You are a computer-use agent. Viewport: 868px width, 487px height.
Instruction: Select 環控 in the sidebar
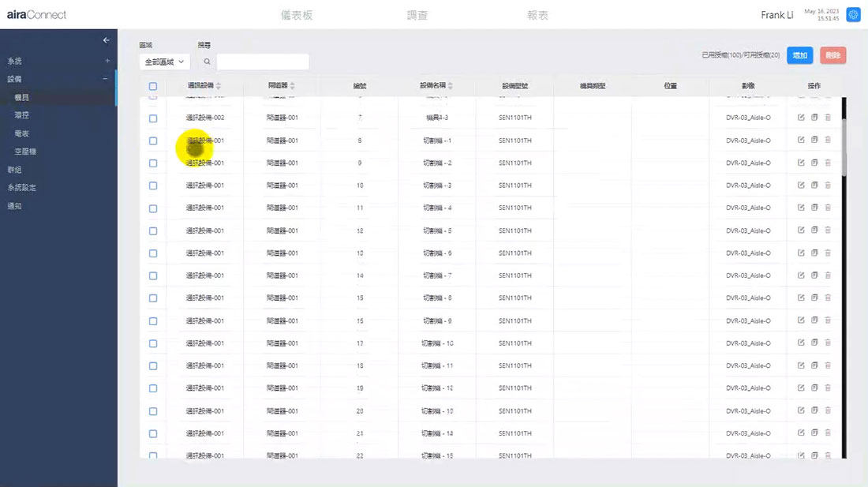(21, 115)
